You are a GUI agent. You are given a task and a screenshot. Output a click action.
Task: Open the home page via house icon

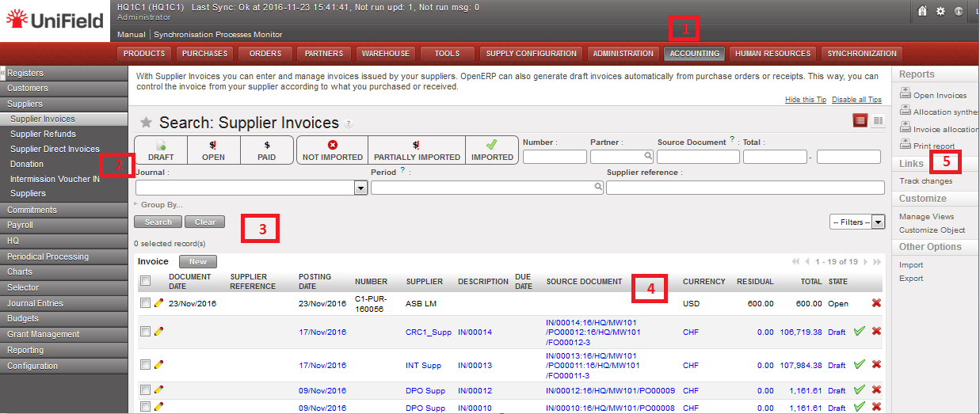pyautogui.click(x=922, y=11)
